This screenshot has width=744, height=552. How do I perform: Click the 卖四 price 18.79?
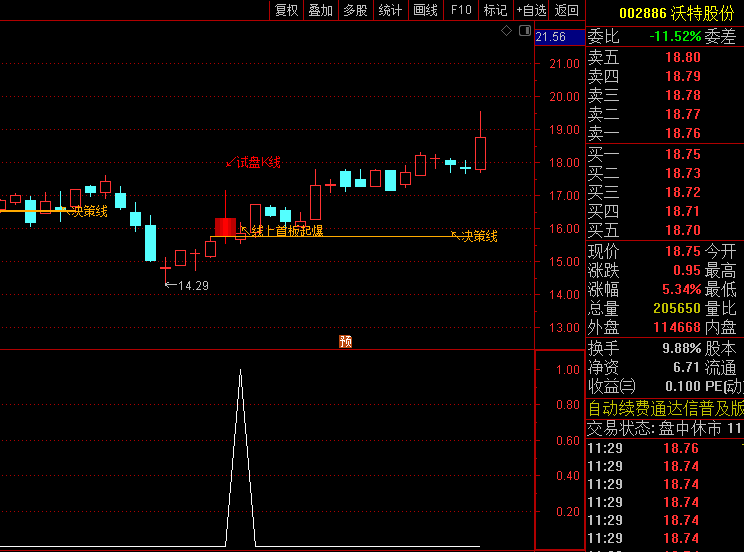click(x=683, y=76)
